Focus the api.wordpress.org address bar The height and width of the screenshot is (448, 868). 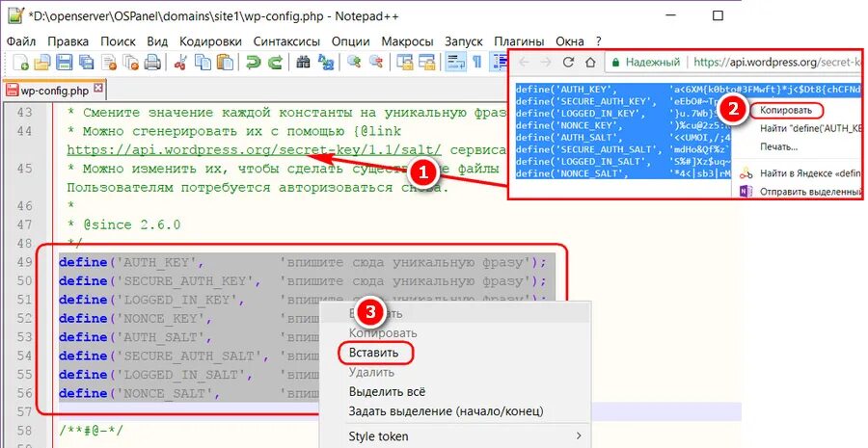pyautogui.click(x=777, y=62)
